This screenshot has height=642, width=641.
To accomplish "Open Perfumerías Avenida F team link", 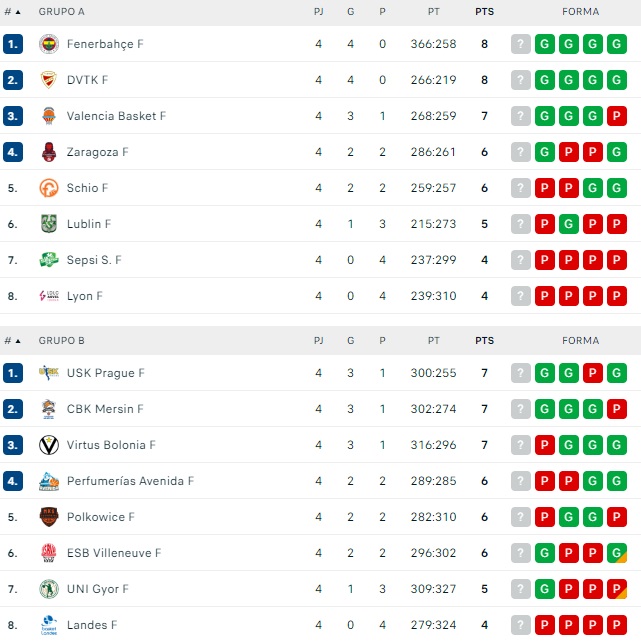I will [x=130, y=481].
